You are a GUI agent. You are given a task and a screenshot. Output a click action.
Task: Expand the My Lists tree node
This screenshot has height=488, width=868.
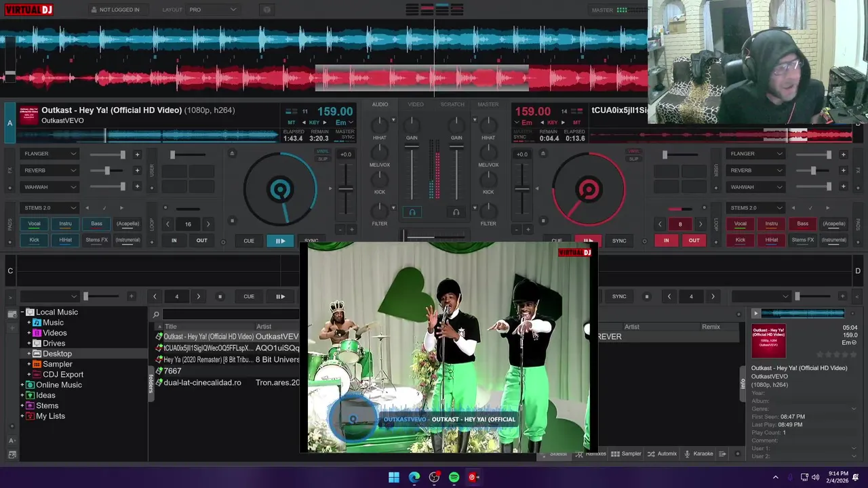(22, 416)
